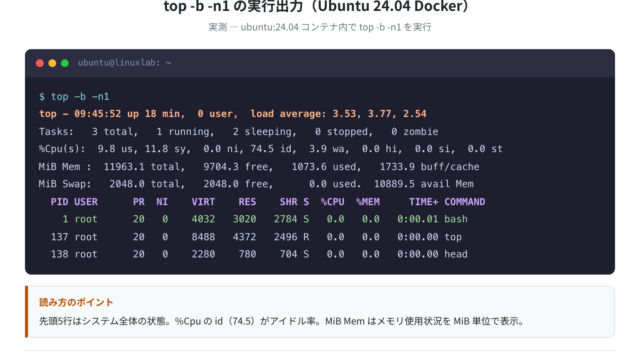Click the USER column header
Screen dimensions: 640x360
pos(86,202)
